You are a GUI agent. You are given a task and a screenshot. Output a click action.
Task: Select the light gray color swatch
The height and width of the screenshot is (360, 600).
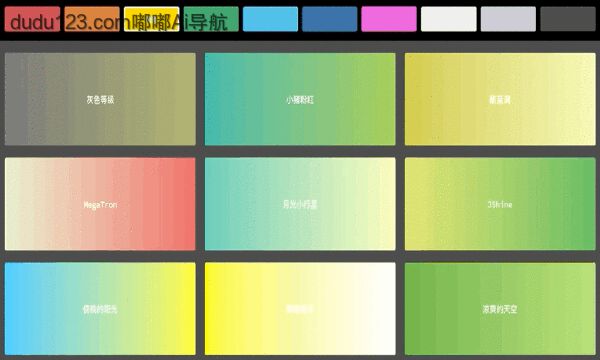tap(508, 19)
